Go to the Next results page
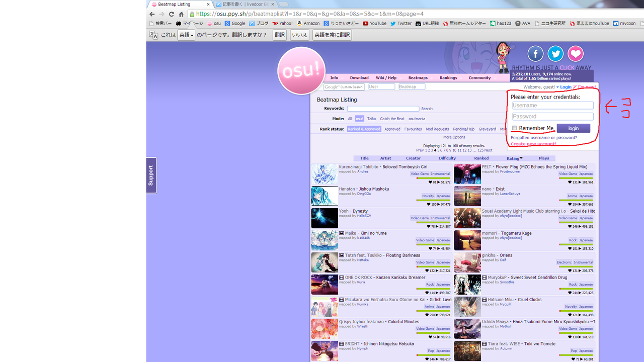 click(488, 150)
